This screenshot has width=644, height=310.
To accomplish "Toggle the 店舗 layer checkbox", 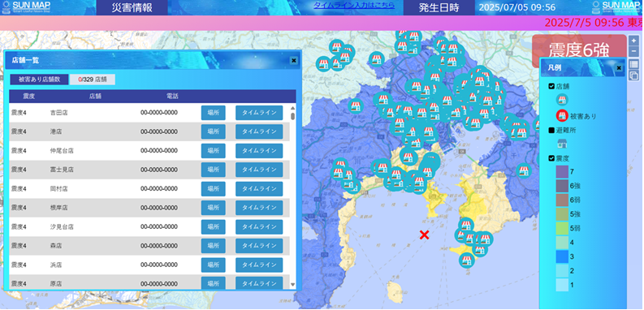I will pos(551,86).
